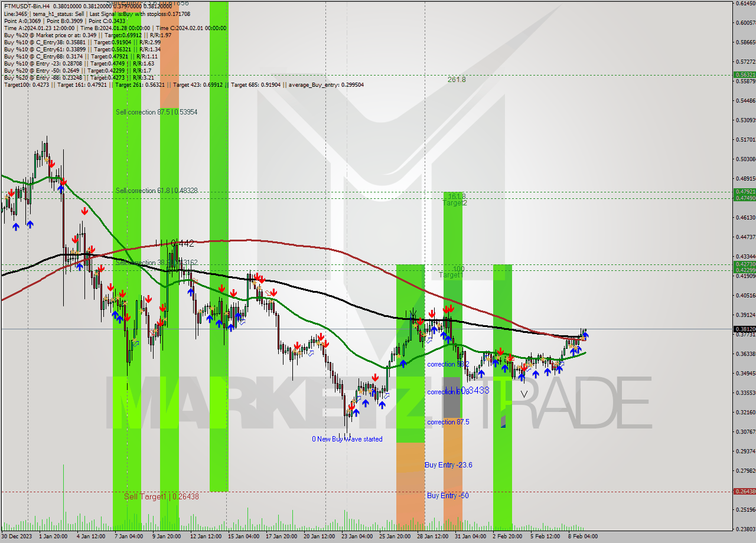Click the 'I I I 0.442' wave label
This screenshot has width=756, height=543.
174,243
